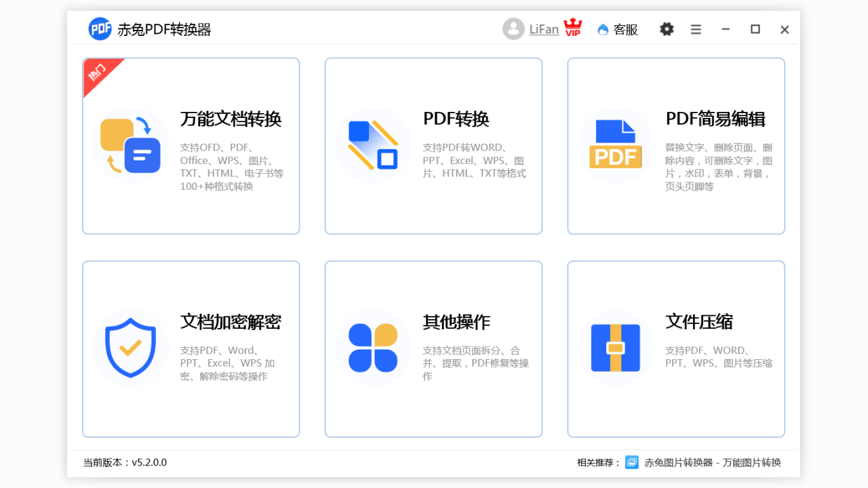This screenshot has width=868, height=488.
Task: Close the 赤兔PDF转换器 window
Action: point(785,29)
